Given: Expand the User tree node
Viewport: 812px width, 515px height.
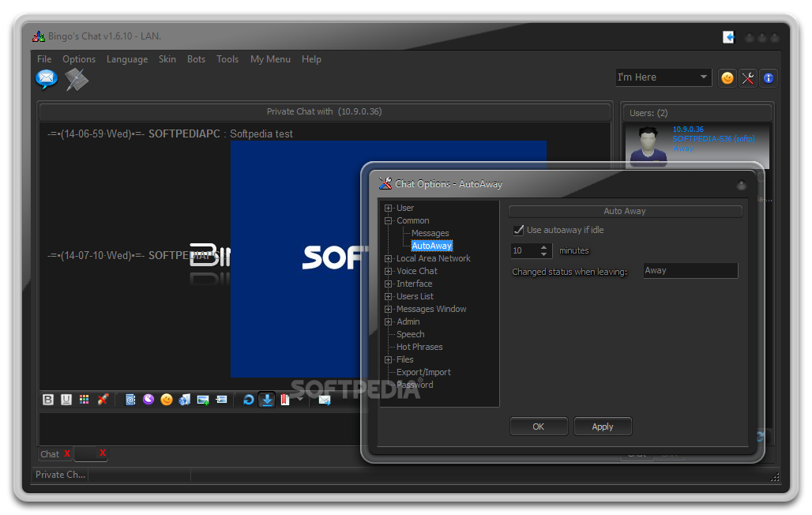Looking at the screenshot, I should coord(388,208).
